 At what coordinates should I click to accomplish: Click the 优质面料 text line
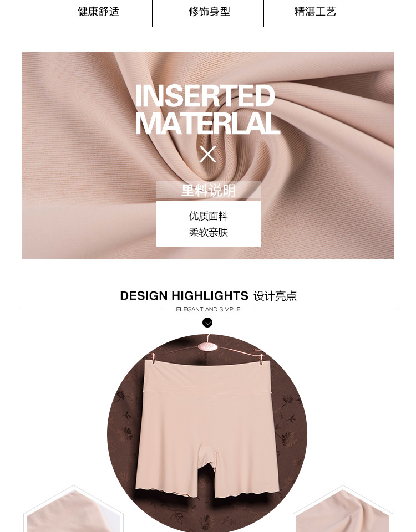(208, 216)
